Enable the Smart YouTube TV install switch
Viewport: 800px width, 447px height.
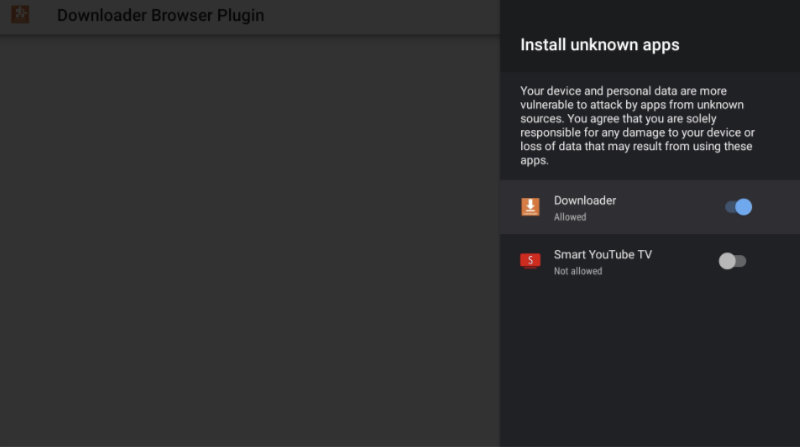[x=732, y=261]
